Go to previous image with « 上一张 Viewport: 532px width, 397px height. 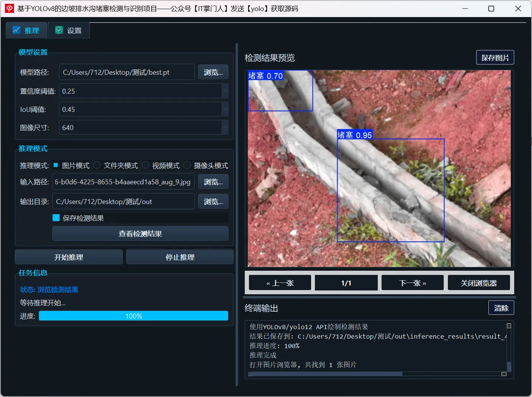(x=280, y=283)
